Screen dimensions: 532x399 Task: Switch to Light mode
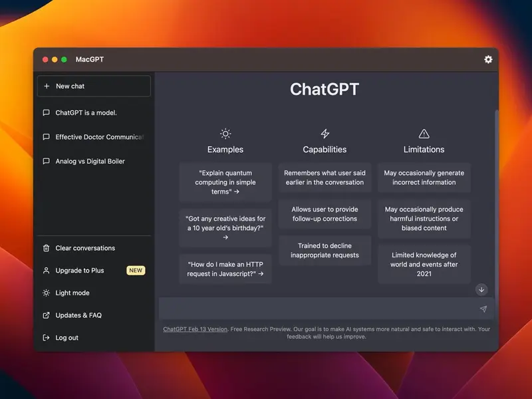click(94, 293)
